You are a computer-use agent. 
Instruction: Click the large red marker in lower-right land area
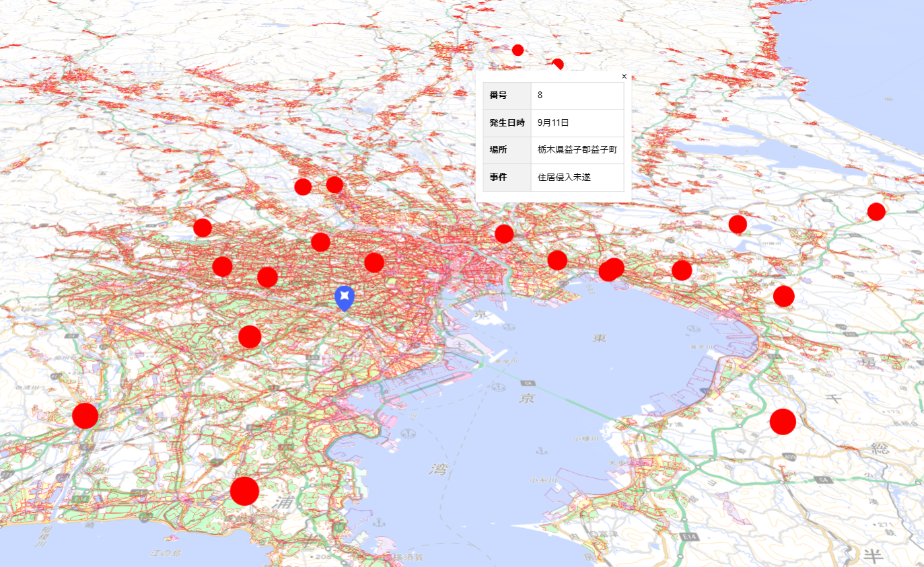tap(783, 422)
